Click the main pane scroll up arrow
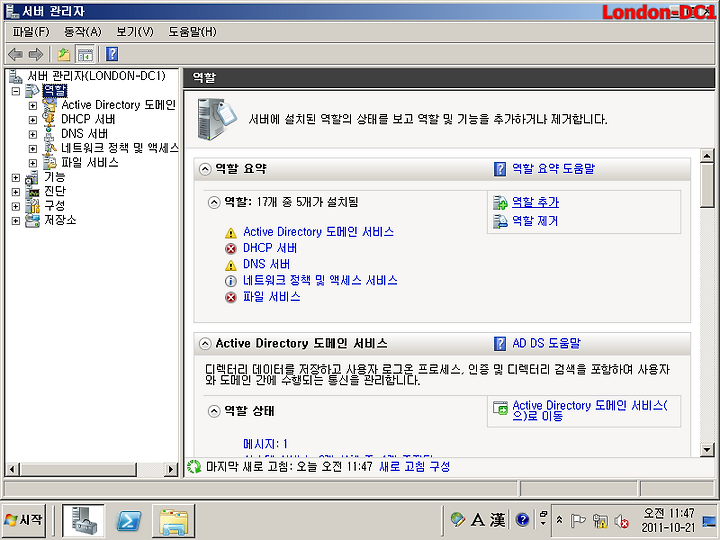Viewport: 720px width, 540px height. tap(707, 156)
